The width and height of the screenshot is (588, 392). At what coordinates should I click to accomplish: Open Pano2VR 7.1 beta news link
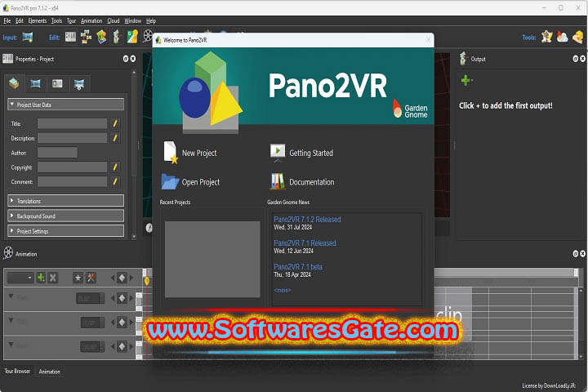tap(298, 267)
